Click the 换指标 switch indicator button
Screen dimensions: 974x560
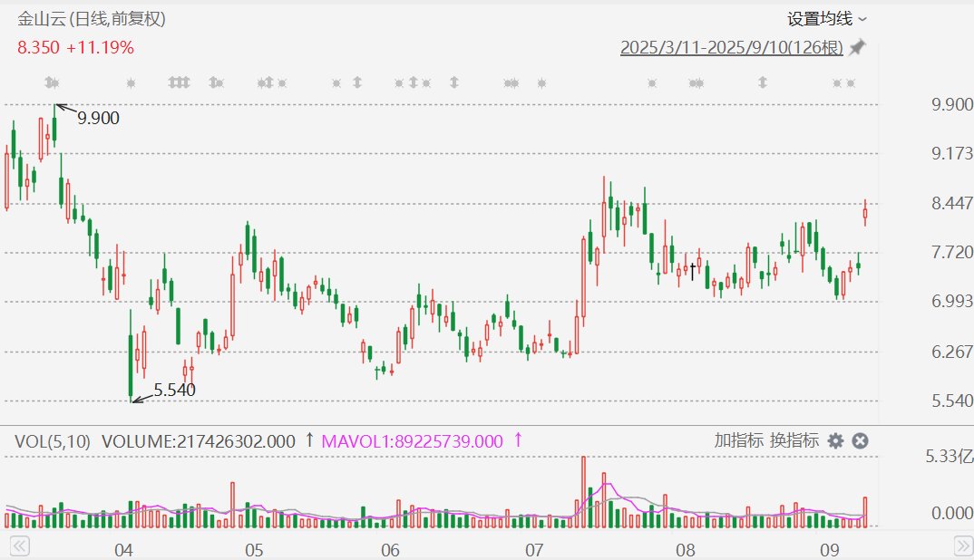click(x=794, y=440)
